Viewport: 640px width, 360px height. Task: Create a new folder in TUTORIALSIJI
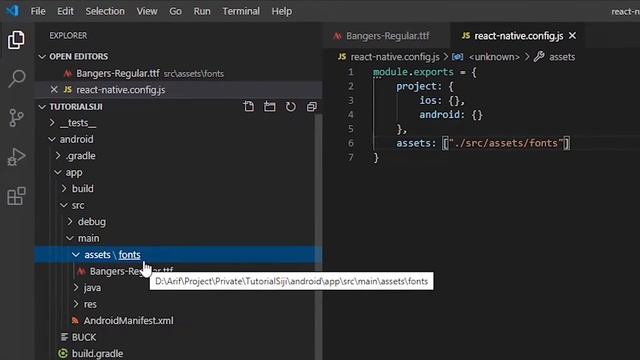(x=269, y=107)
